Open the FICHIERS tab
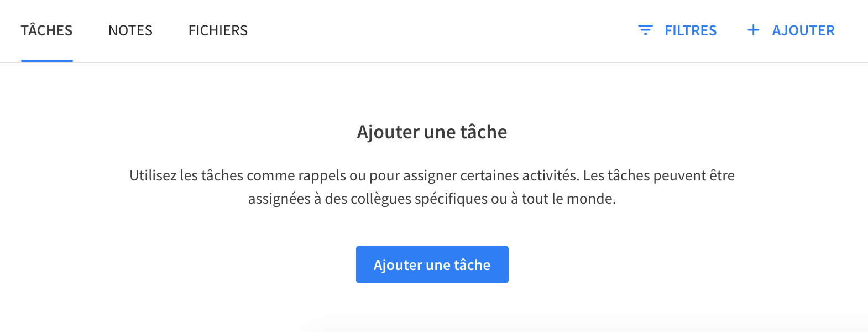868x332 pixels. click(218, 30)
